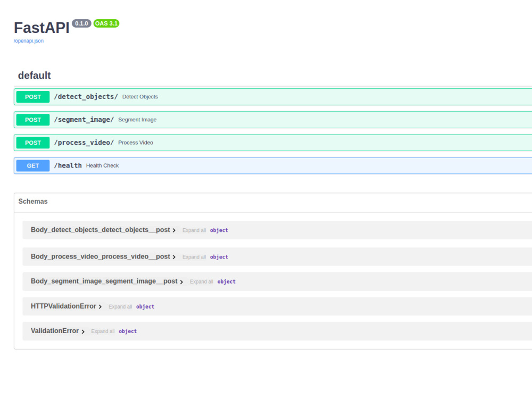Open the /openapi.json link
This screenshot has width=532, height=399.
point(29,41)
